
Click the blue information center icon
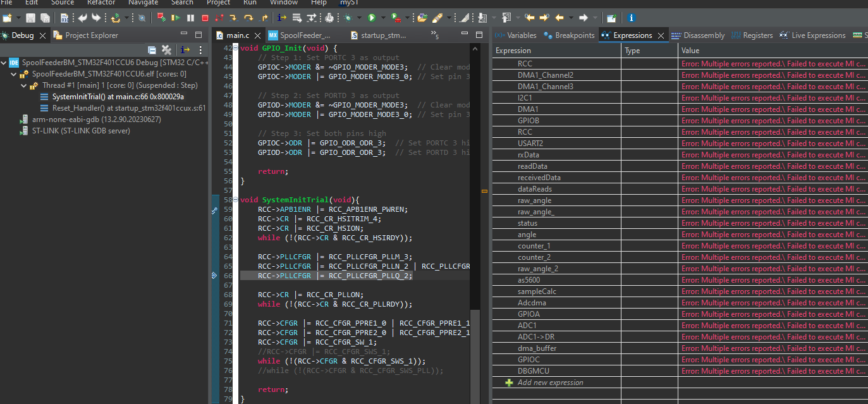pos(632,18)
